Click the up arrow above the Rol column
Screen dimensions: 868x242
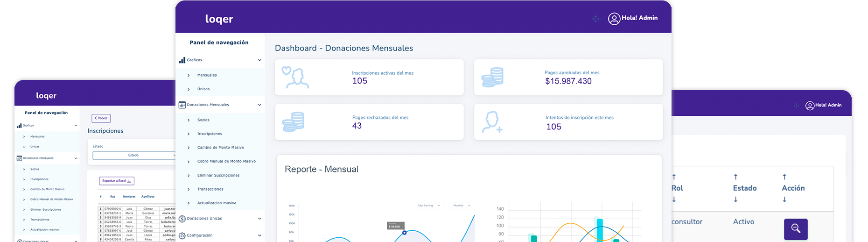click(x=674, y=177)
